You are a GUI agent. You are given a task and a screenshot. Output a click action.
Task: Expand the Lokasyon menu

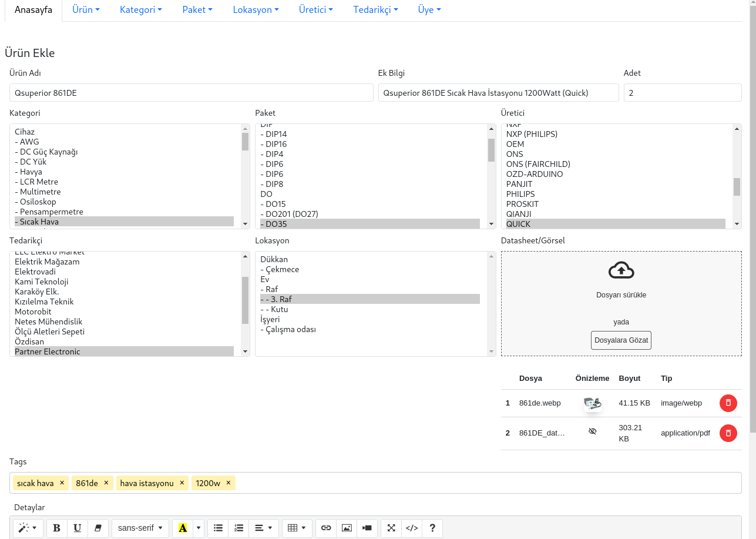pos(256,10)
